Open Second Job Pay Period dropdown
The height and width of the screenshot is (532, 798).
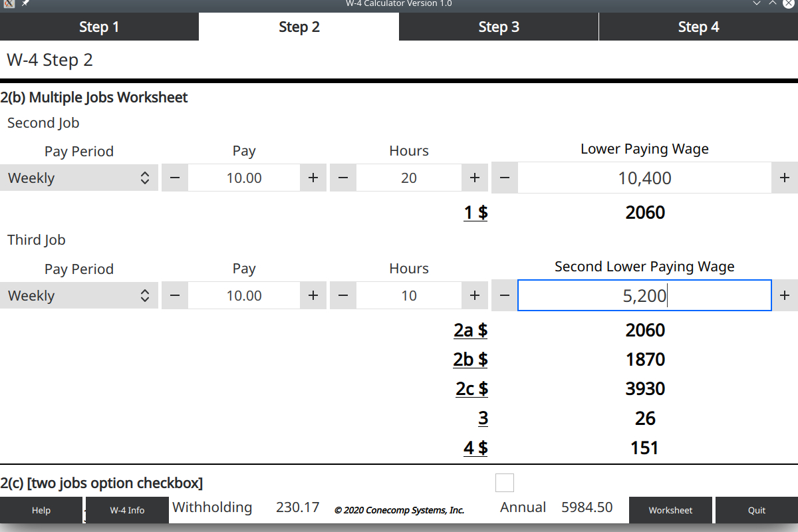(x=79, y=178)
